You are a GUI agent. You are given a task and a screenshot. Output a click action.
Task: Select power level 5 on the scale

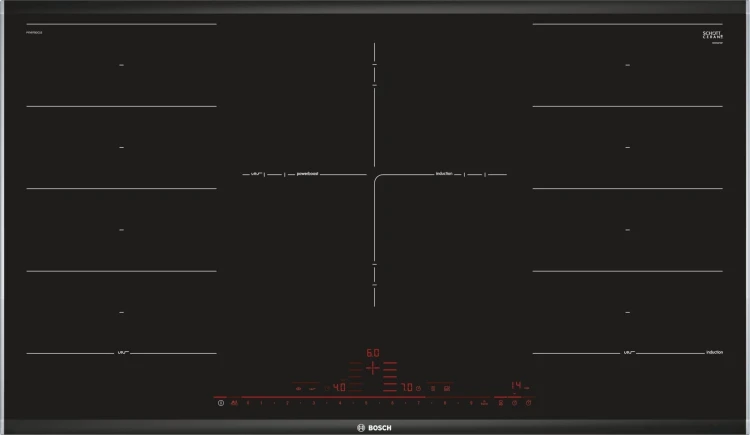tap(366, 403)
